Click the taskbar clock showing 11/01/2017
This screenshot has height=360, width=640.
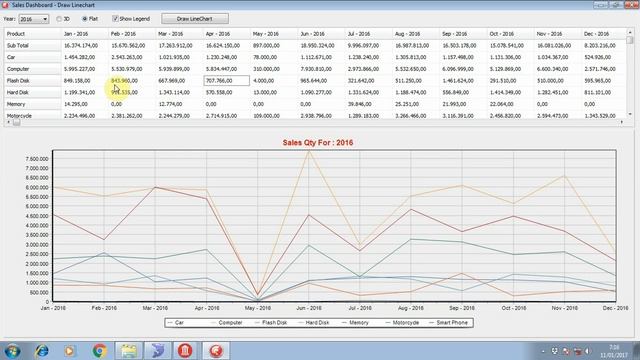pyautogui.click(x=614, y=351)
